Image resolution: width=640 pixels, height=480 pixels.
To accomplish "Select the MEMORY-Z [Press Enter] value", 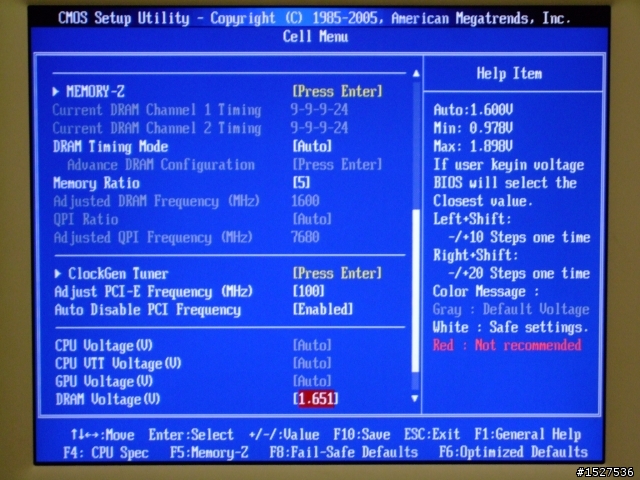I will pyautogui.click(x=338, y=91).
